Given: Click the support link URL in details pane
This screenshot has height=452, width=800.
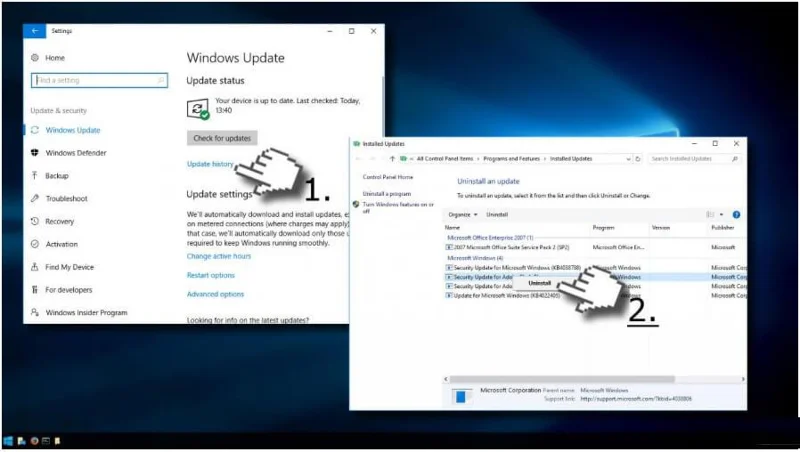Looking at the screenshot, I should pos(636,399).
